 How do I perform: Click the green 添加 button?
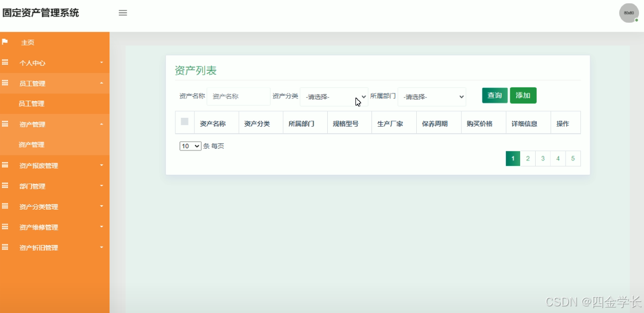pyautogui.click(x=523, y=95)
